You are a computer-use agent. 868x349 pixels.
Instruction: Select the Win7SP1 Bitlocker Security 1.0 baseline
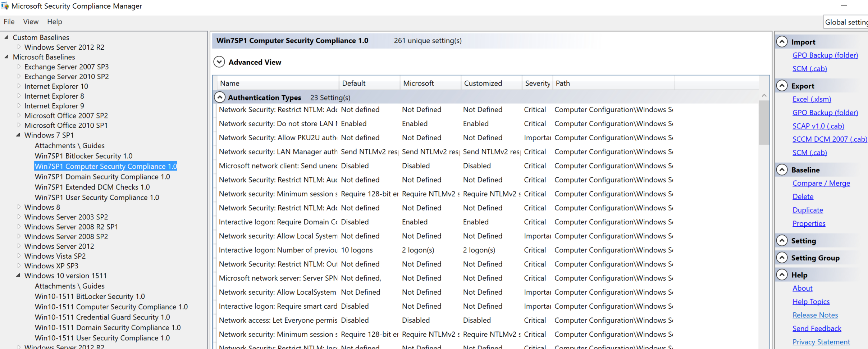83,156
